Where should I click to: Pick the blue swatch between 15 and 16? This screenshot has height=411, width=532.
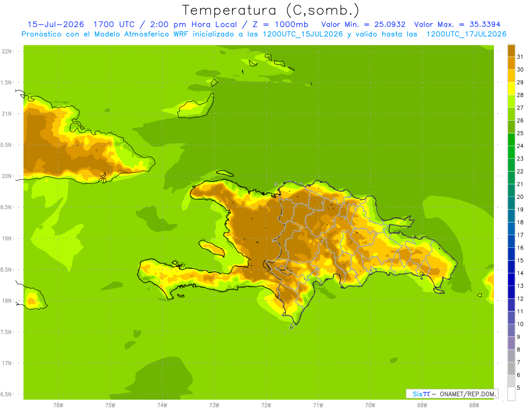[x=511, y=254]
